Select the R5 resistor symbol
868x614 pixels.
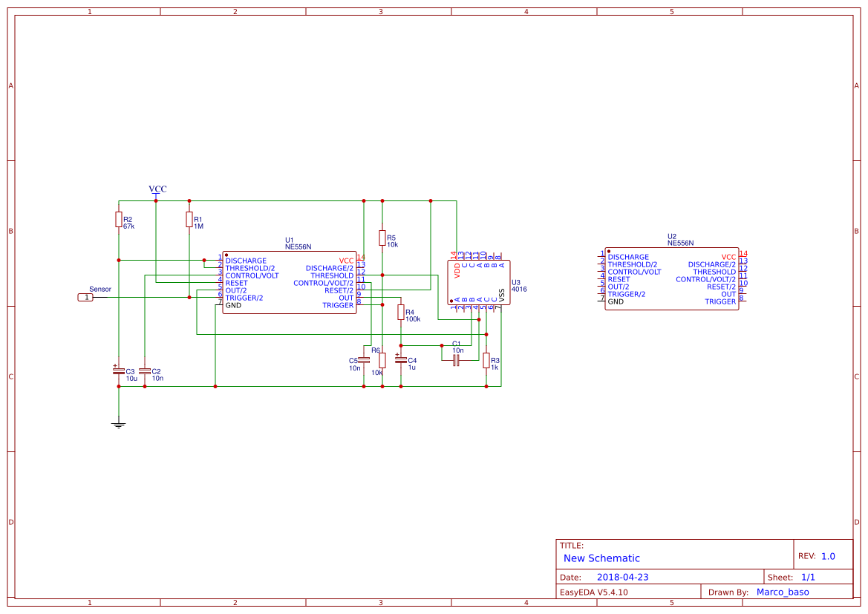click(382, 238)
